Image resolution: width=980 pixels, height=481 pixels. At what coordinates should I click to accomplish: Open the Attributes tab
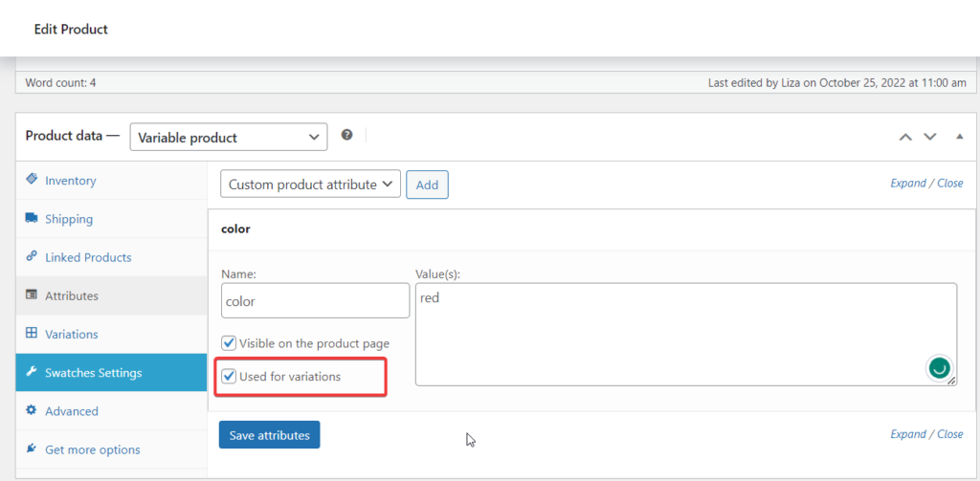pyautogui.click(x=72, y=296)
